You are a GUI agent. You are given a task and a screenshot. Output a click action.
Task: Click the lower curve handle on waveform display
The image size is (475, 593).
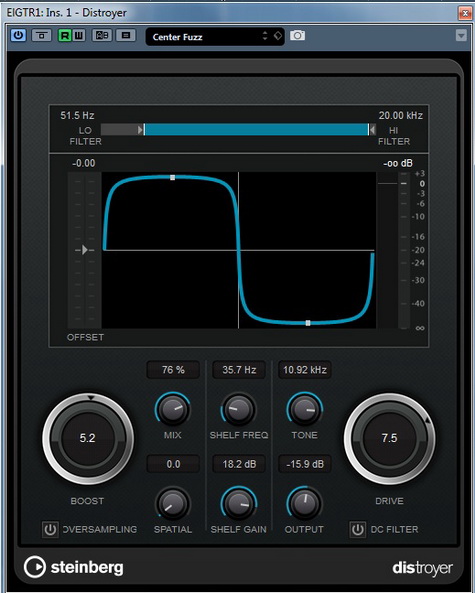[308, 323]
